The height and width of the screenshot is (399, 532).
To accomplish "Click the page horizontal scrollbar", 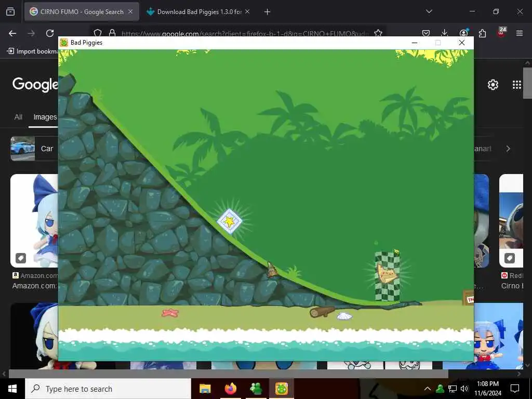I will pyautogui.click(x=228, y=374).
